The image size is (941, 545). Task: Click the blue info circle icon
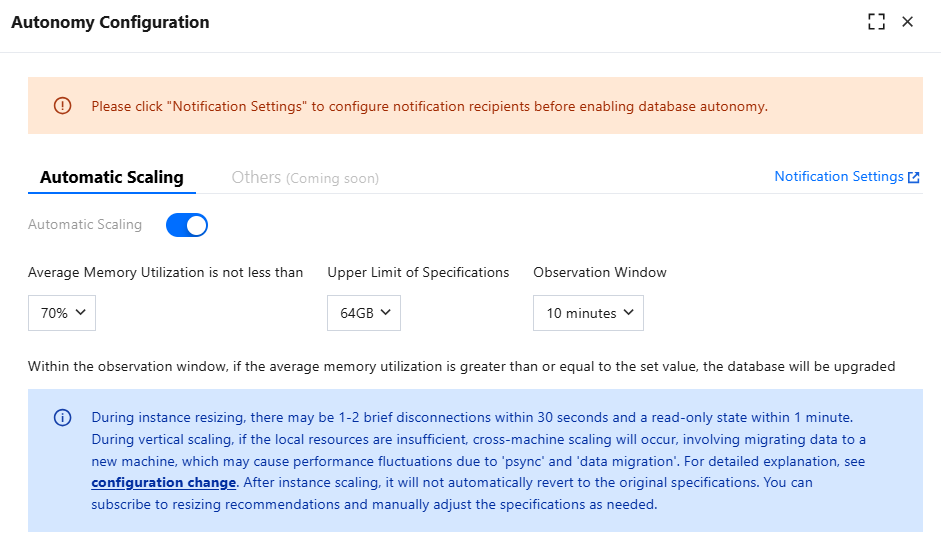point(63,417)
